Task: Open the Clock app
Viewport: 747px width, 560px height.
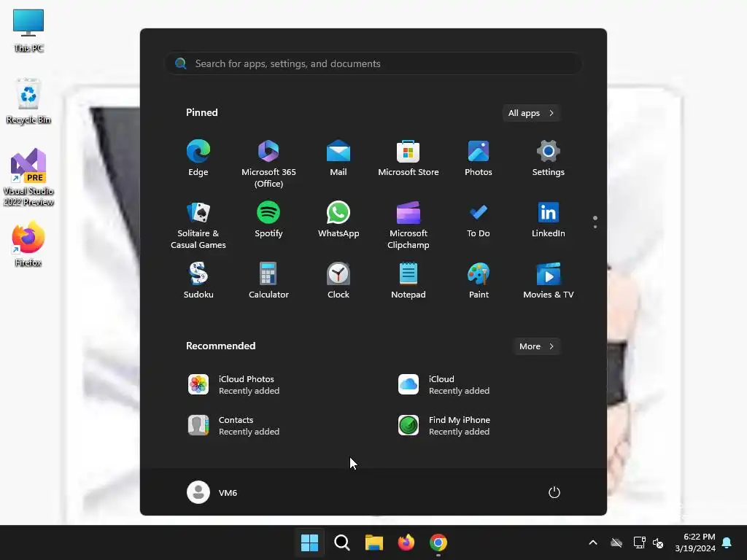Action: coord(338,281)
